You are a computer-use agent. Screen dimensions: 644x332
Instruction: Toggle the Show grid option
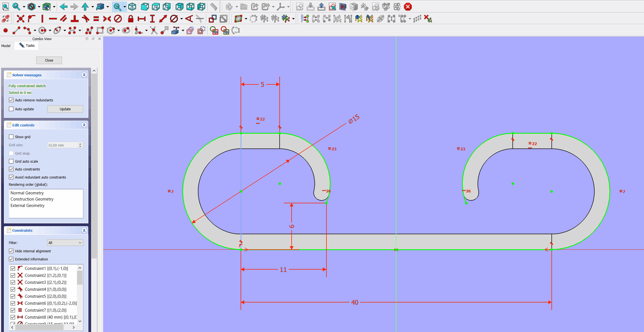tap(11, 137)
